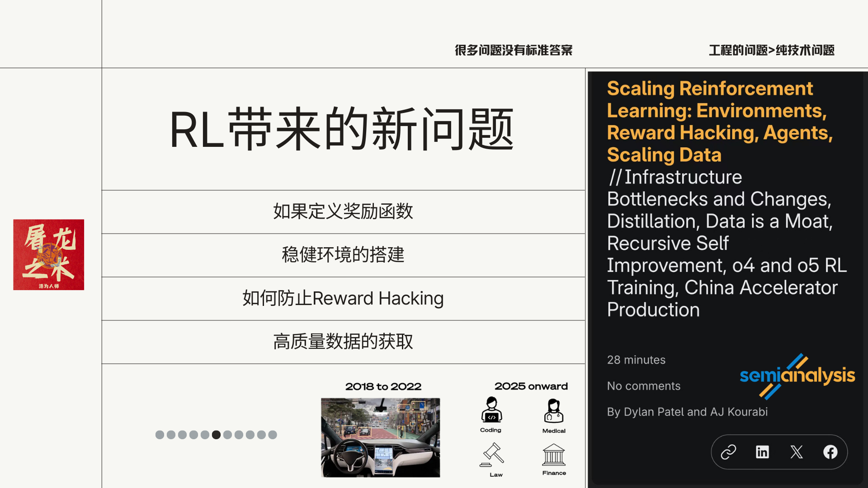Click the Law gavel icon
Viewport: 868px width, 488px height.
[492, 455]
